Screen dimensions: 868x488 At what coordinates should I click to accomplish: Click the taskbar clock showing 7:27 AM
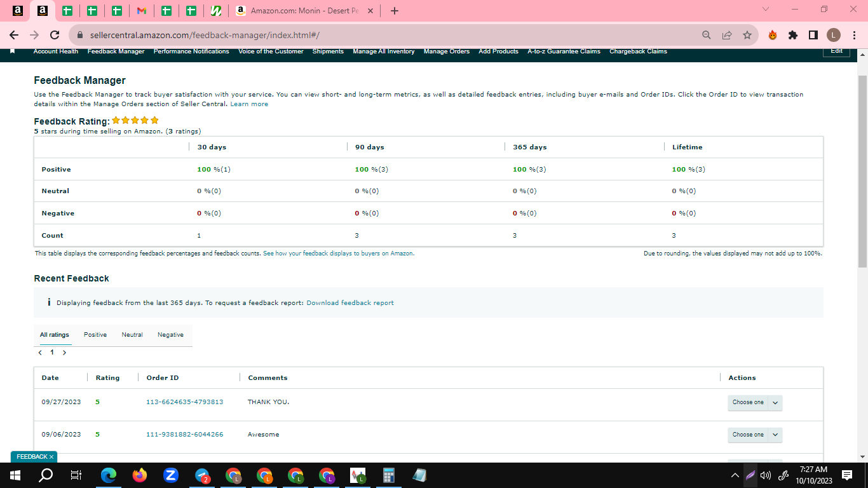813,475
